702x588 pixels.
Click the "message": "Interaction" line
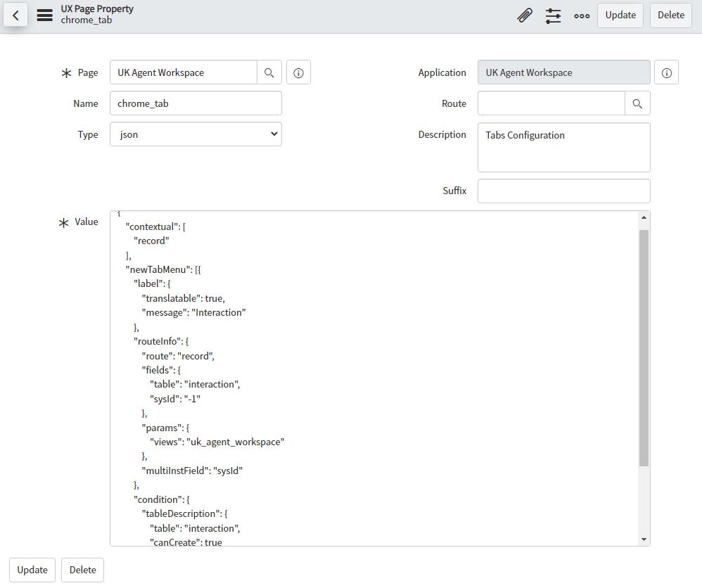tap(194, 312)
